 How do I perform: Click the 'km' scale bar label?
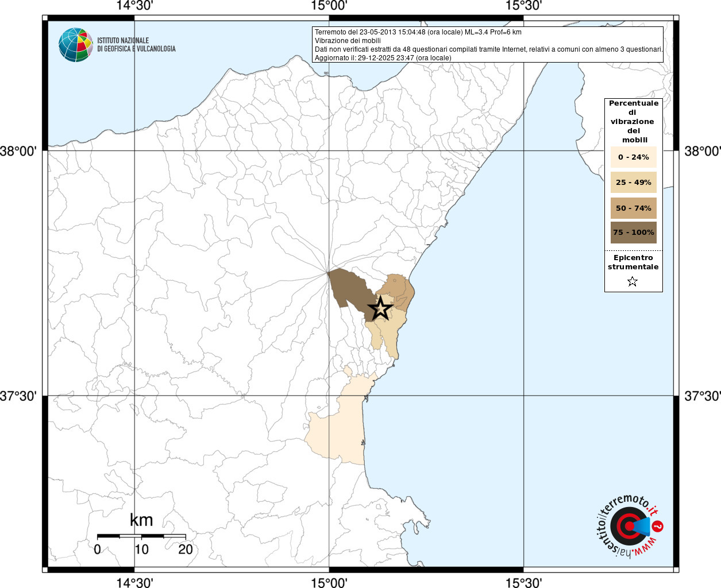tap(141, 520)
